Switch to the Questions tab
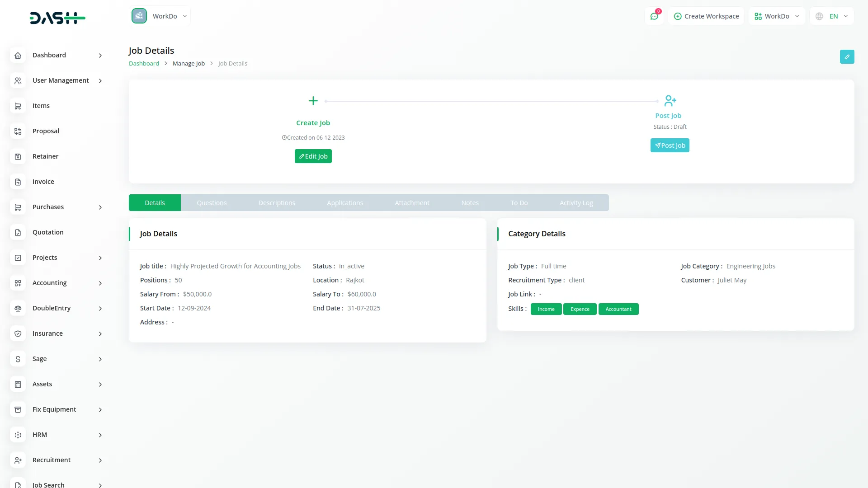This screenshot has width=868, height=488. [x=212, y=203]
